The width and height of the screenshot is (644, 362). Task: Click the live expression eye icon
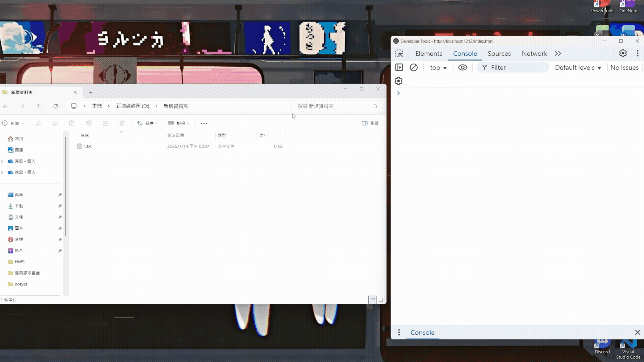(463, 67)
